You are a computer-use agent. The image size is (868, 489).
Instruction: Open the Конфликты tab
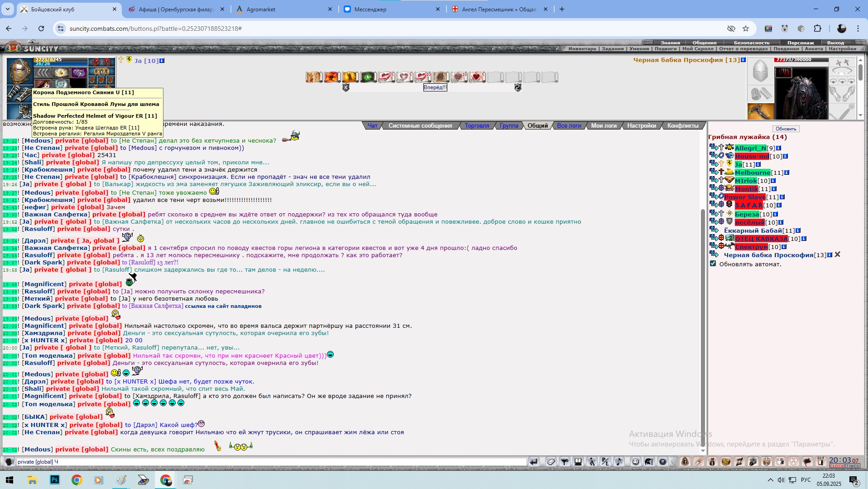tap(683, 126)
